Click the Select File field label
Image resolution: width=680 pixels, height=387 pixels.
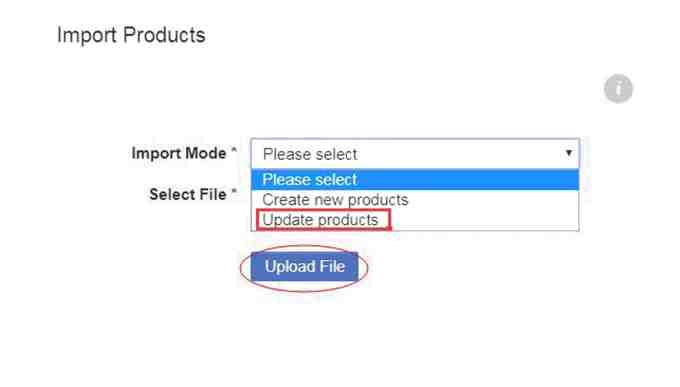coord(188,194)
